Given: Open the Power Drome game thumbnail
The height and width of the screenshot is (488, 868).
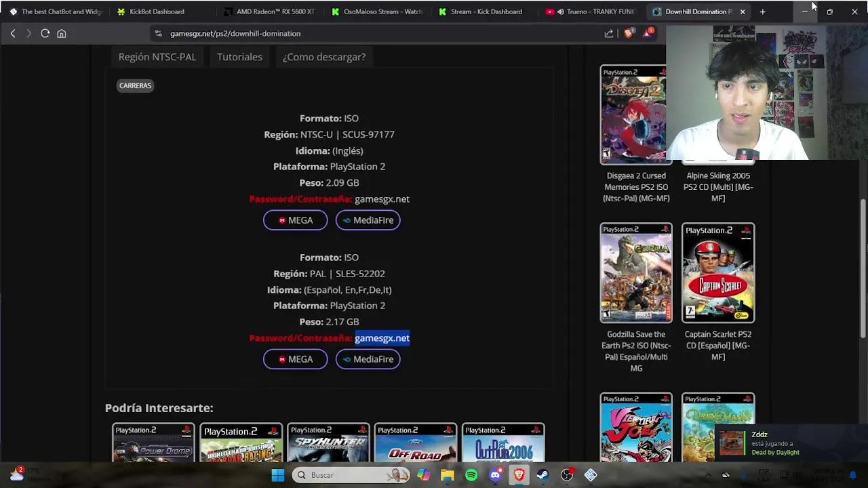Looking at the screenshot, I should 153,443.
